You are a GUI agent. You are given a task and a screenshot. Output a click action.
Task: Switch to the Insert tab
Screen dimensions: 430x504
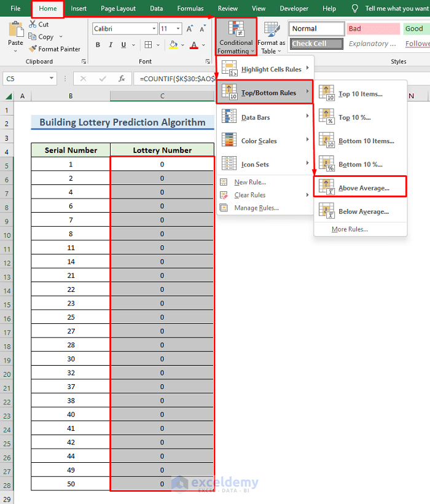point(79,9)
